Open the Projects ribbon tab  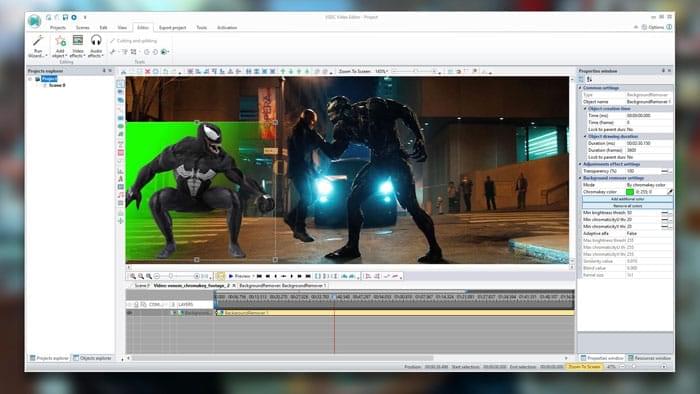coord(58,28)
